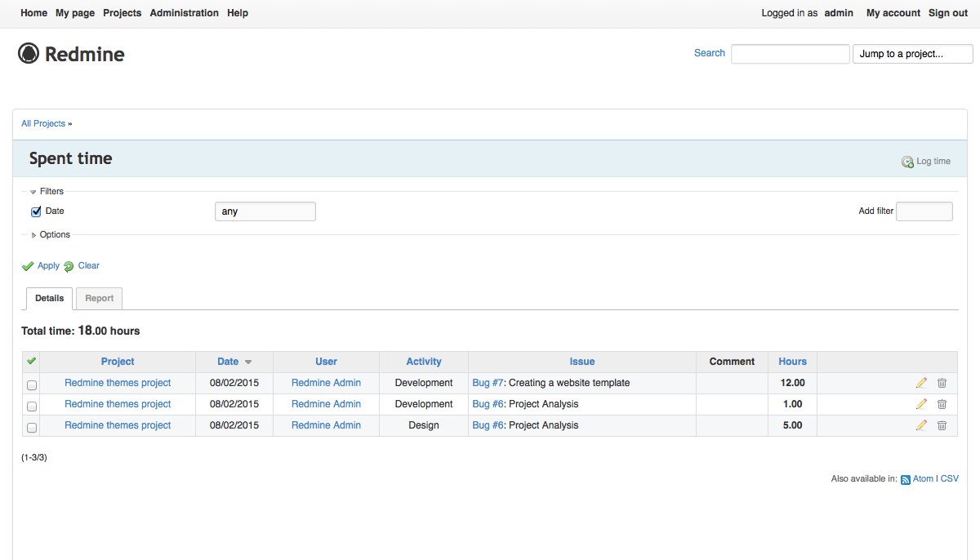Click the Log time link

coord(933,162)
